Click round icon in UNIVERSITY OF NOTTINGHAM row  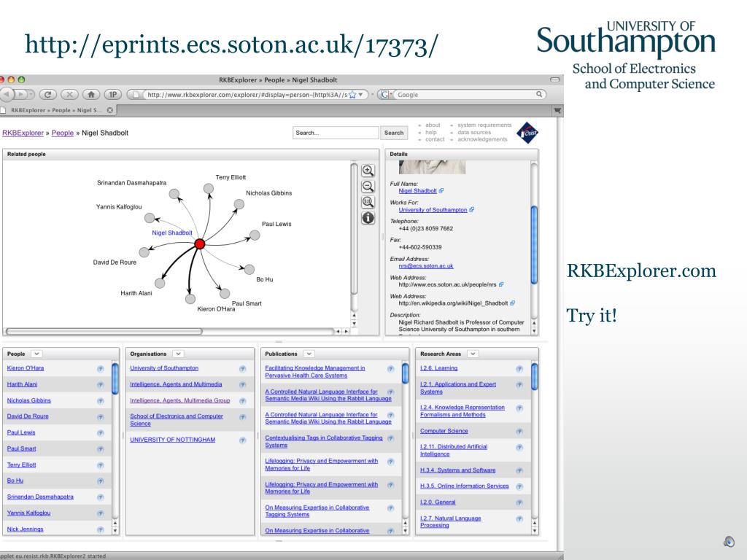pos(242,440)
